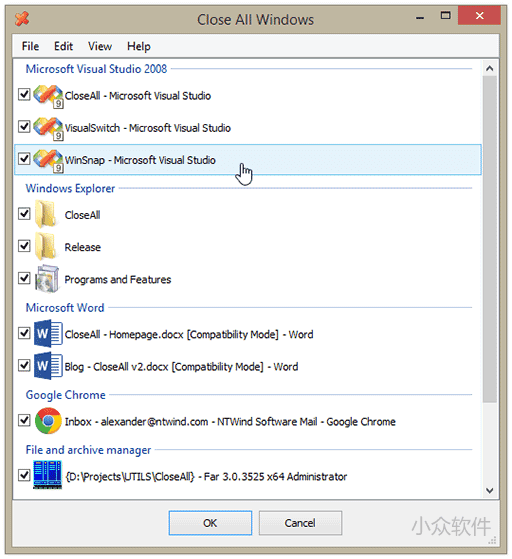Uncheck the Programs and Features checkbox
The width and height of the screenshot is (512, 559).
[24, 278]
